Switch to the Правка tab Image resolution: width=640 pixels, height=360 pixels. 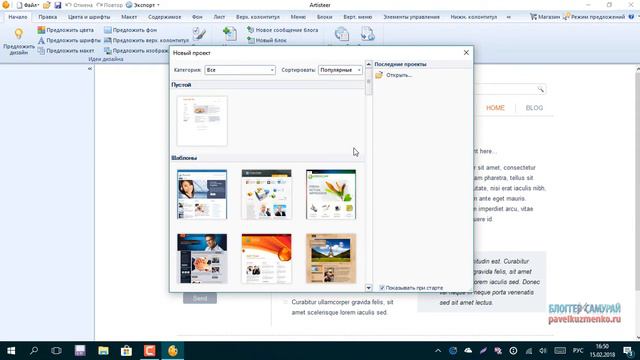(x=48, y=17)
